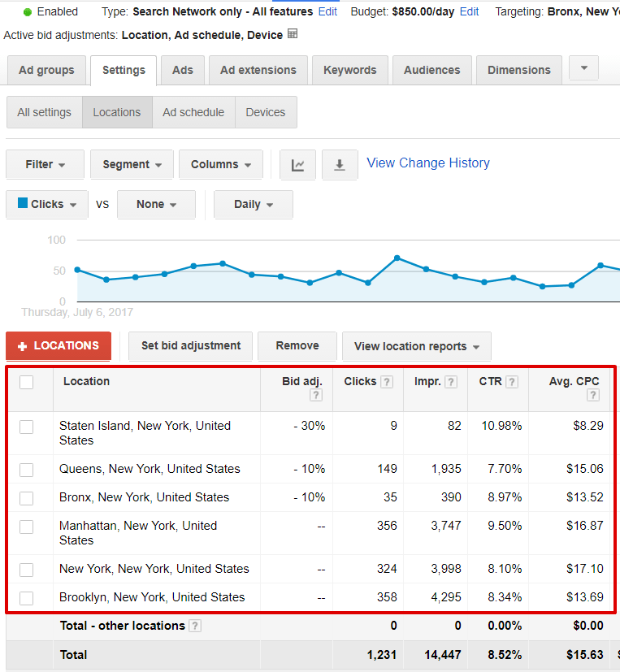Viewport: 620px width, 672px height.
Task: Click help icon beside Impr. column
Action: point(451,382)
